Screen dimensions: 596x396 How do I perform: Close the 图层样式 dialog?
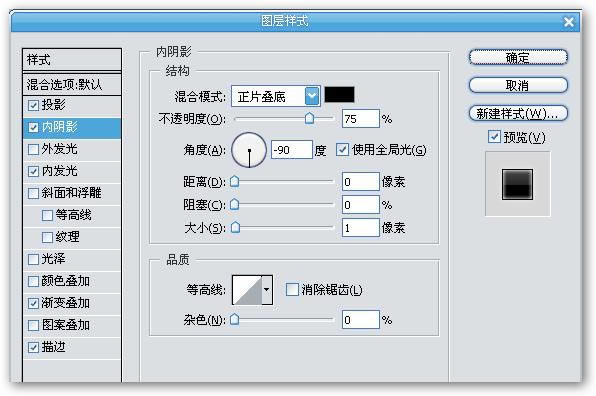pos(569,22)
